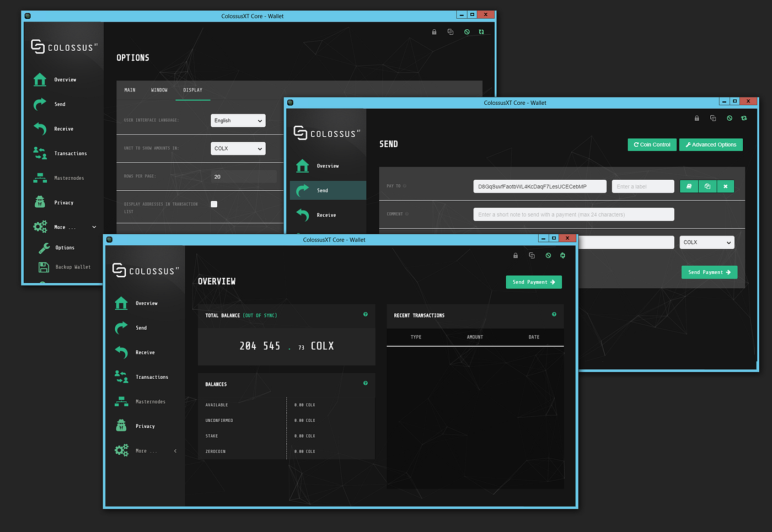Click the Balances help icon
The image size is (772, 532).
click(366, 383)
